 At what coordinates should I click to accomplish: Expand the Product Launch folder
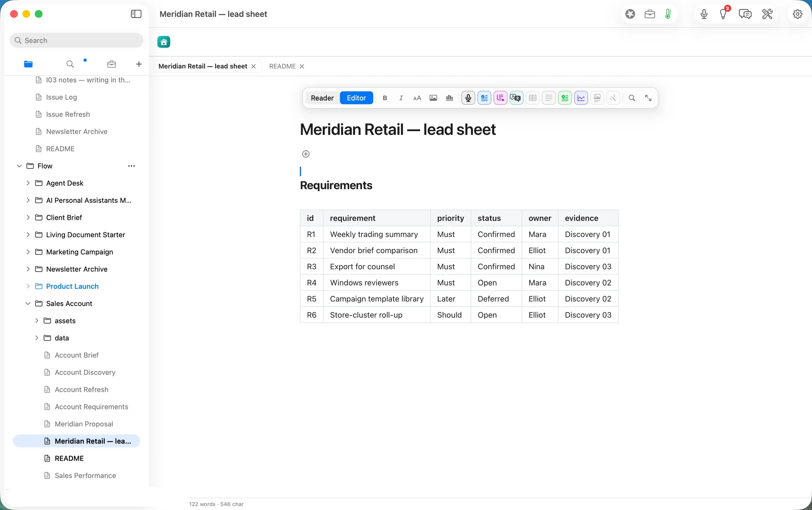coord(28,286)
